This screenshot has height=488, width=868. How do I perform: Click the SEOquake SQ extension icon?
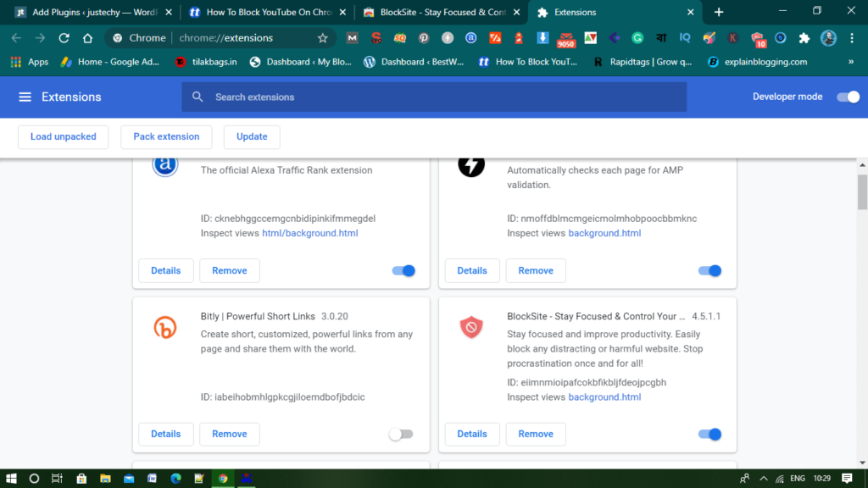click(400, 38)
